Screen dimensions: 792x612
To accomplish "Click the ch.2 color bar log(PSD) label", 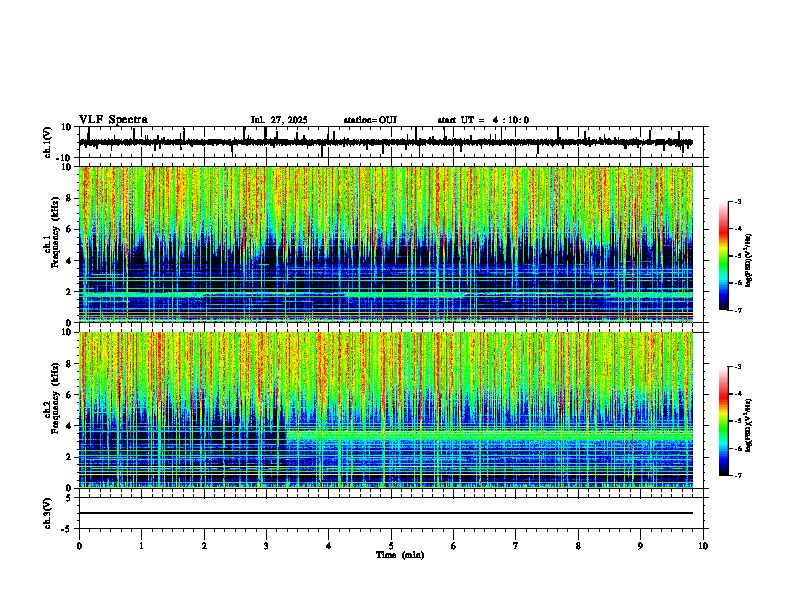I will coord(748,425).
